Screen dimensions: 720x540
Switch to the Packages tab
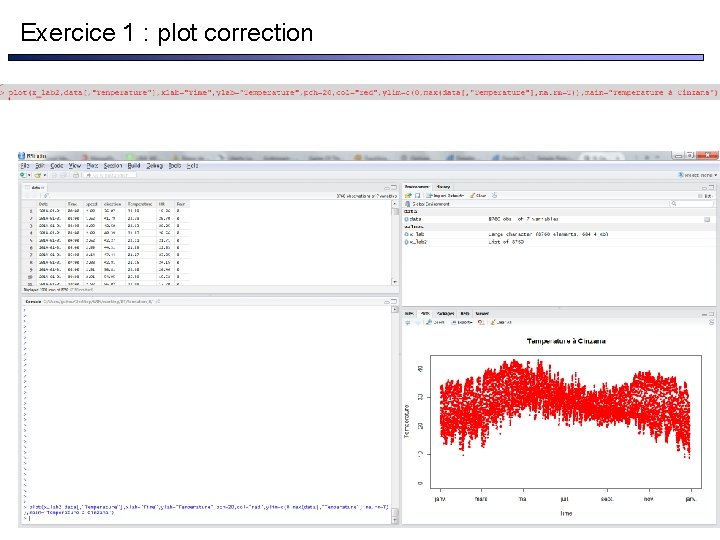[x=445, y=314]
